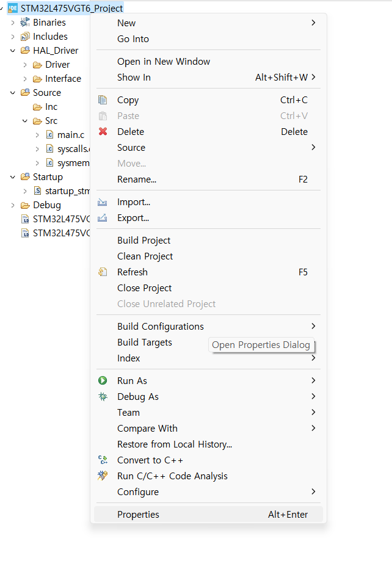
Task: Open the Configure submenu
Action: pyautogui.click(x=208, y=491)
